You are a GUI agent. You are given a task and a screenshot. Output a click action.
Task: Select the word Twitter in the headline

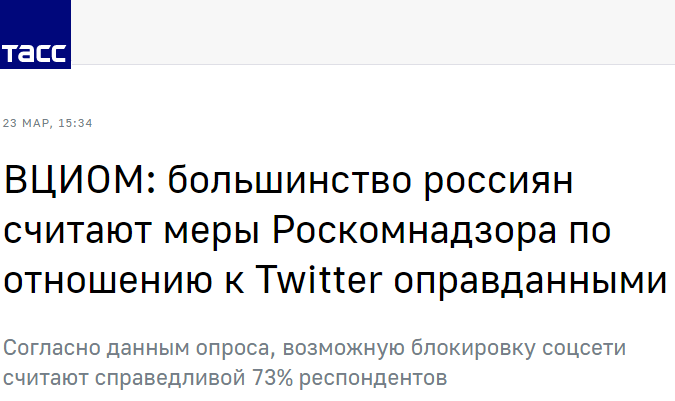(319, 281)
